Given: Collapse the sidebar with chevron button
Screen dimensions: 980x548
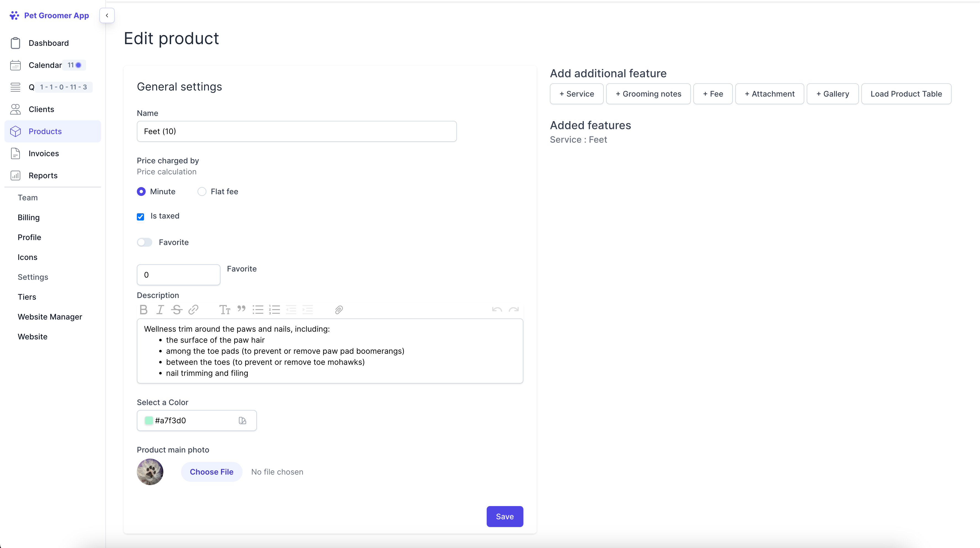Looking at the screenshot, I should click(107, 15).
